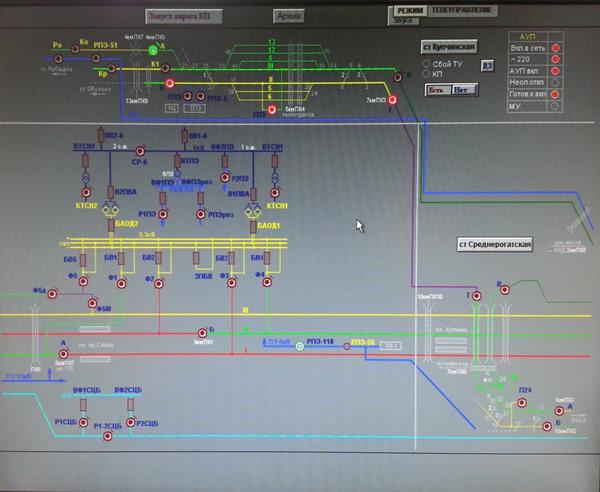
Task: Click the Ф5 feeder disconnector symbol
Action: coord(83,282)
